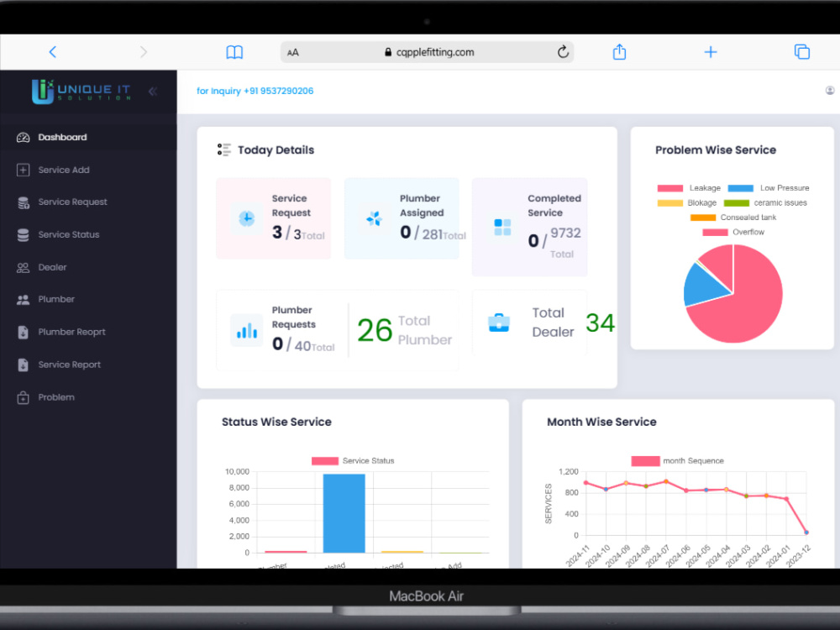Click the 2023-12 data point
Image resolution: width=840 pixels, height=630 pixels.
tap(806, 533)
